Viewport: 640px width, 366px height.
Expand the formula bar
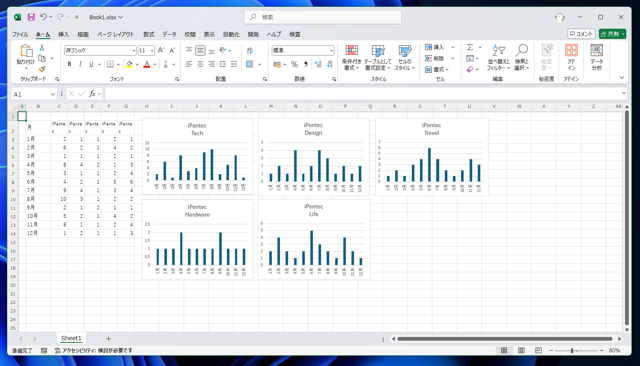click(x=623, y=93)
